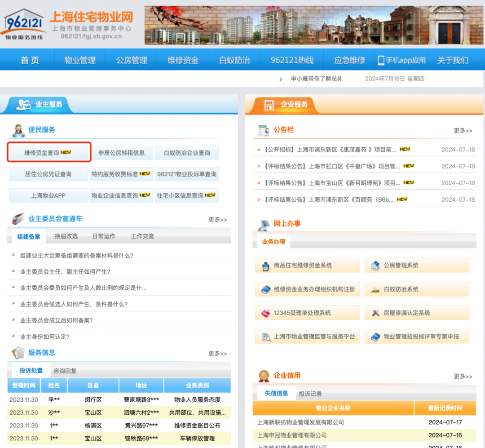The height and width of the screenshot is (448, 485).
Task: Select the 投诉处置 tab
Action: coord(31,371)
